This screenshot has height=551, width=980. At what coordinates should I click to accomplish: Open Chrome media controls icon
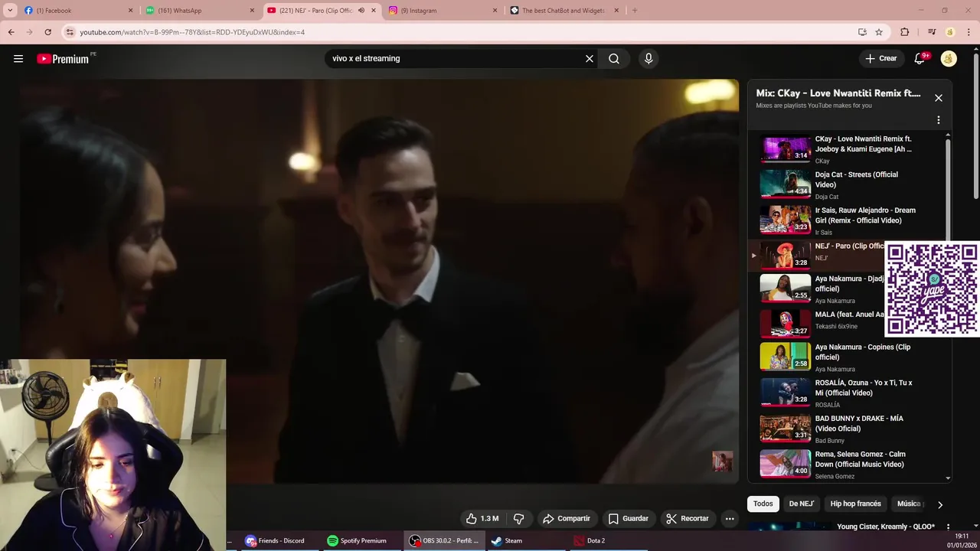tap(932, 32)
